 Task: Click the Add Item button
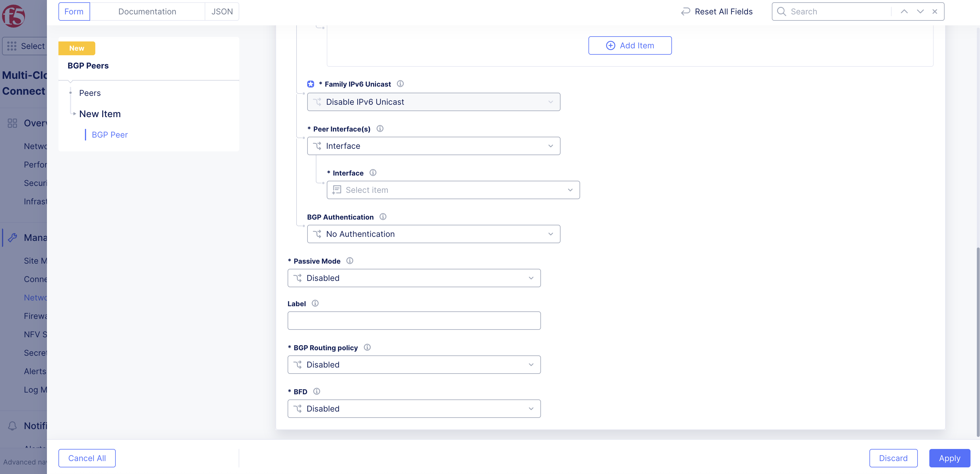click(630, 45)
